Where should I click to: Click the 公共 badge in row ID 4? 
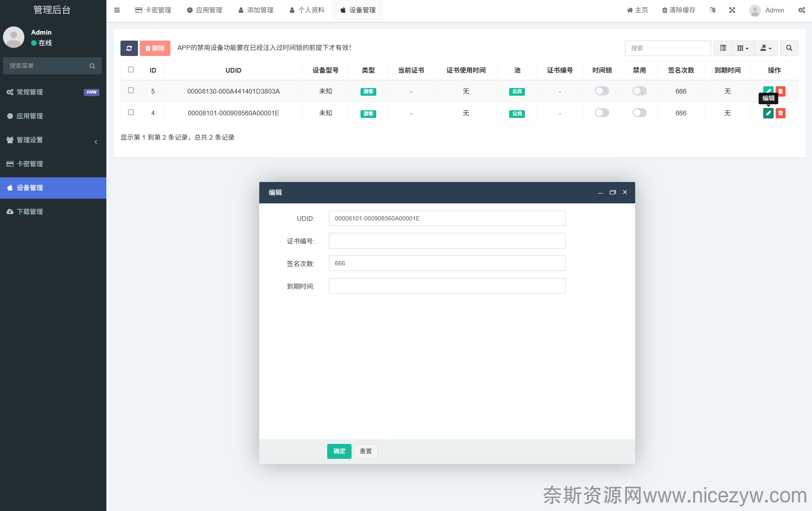(x=517, y=114)
